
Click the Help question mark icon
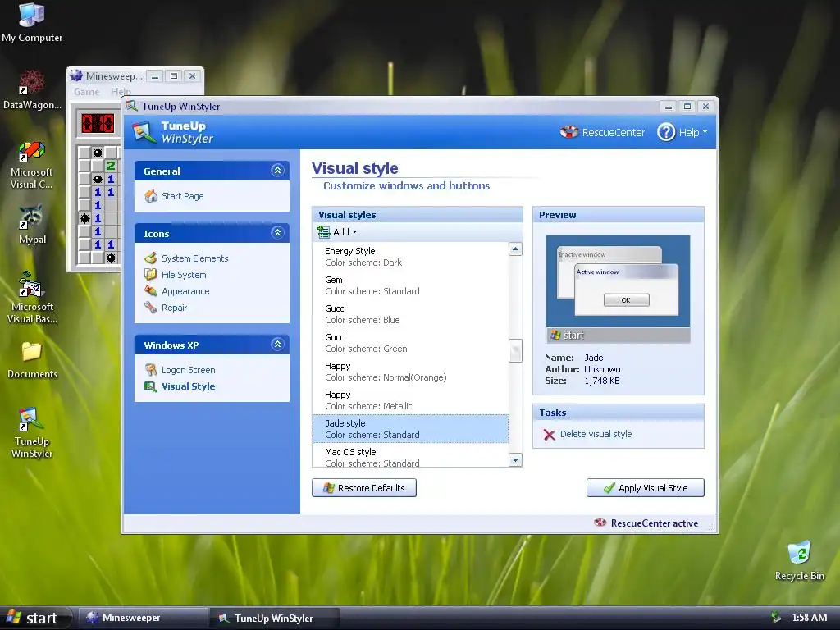pos(666,132)
